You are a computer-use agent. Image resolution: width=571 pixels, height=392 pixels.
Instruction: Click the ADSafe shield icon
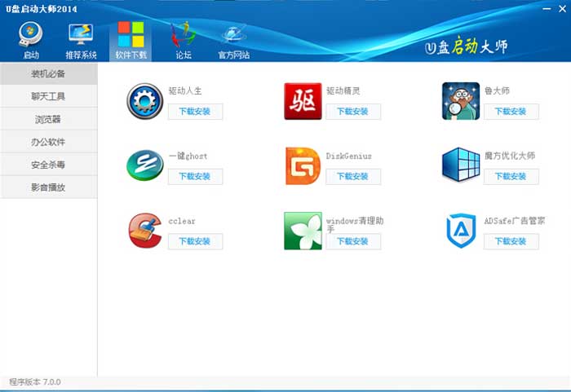[x=461, y=231]
